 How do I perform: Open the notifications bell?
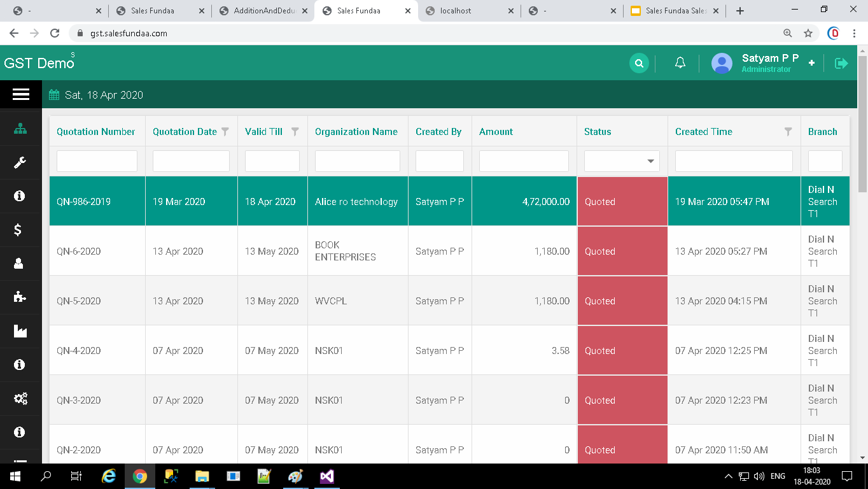coord(680,63)
